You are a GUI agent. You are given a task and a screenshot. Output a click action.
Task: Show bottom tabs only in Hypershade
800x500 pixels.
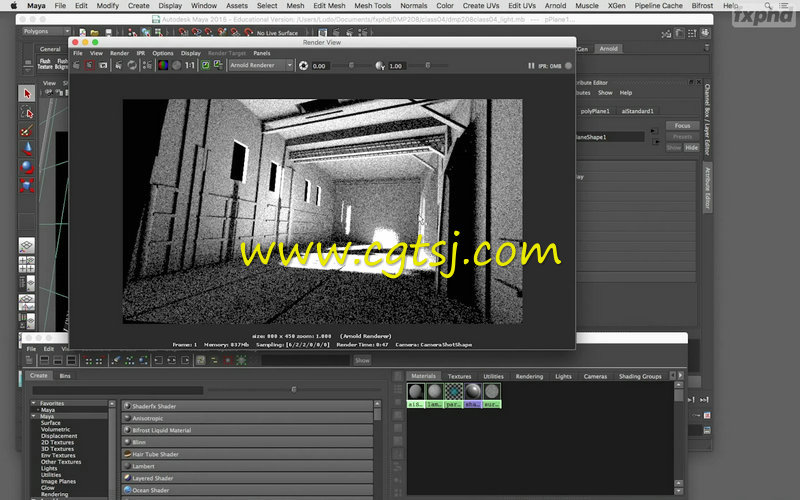(x=58, y=360)
